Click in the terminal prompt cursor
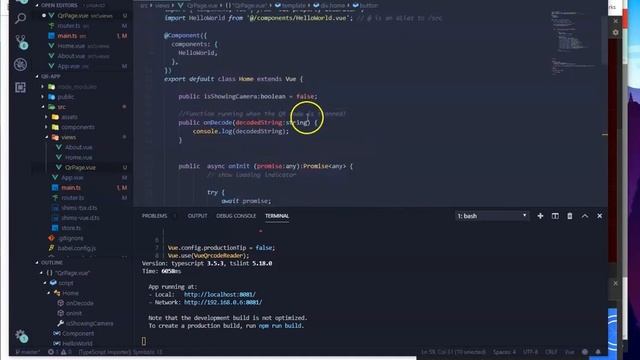The image size is (640, 360). [x=144, y=341]
